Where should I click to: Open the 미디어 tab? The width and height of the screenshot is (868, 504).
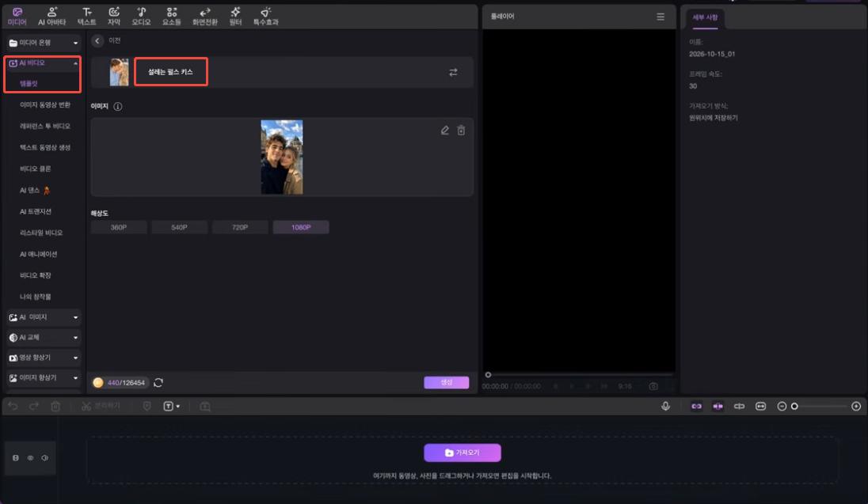17,17
